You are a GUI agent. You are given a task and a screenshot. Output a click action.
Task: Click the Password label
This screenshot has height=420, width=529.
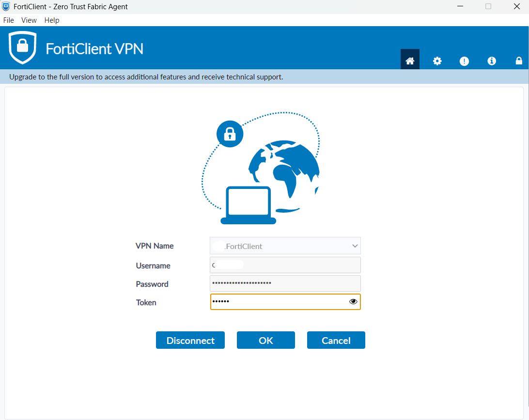click(x=152, y=284)
